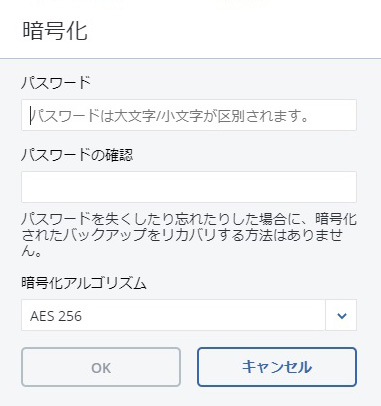Image resolution: width=381 pixels, height=406 pixels.
Task: Click the blue downward chevron beside AES 256
Action: 342,316
